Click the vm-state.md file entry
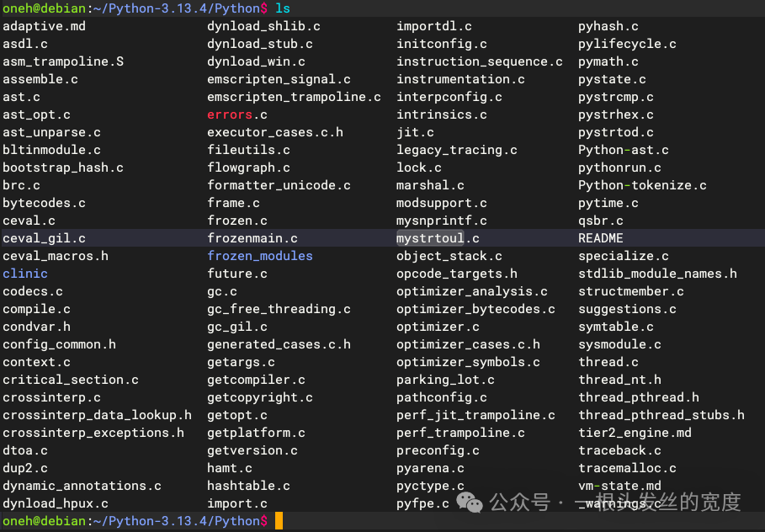This screenshot has height=532, width=765. click(x=619, y=486)
